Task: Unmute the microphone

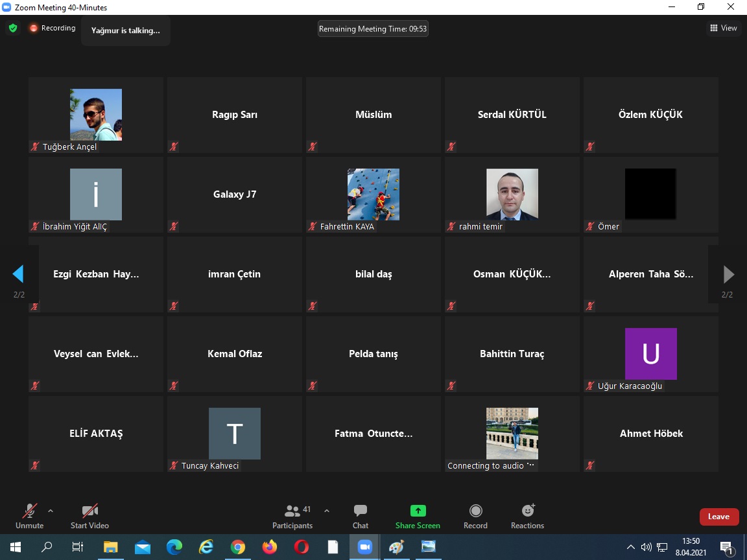Action: 29,516
